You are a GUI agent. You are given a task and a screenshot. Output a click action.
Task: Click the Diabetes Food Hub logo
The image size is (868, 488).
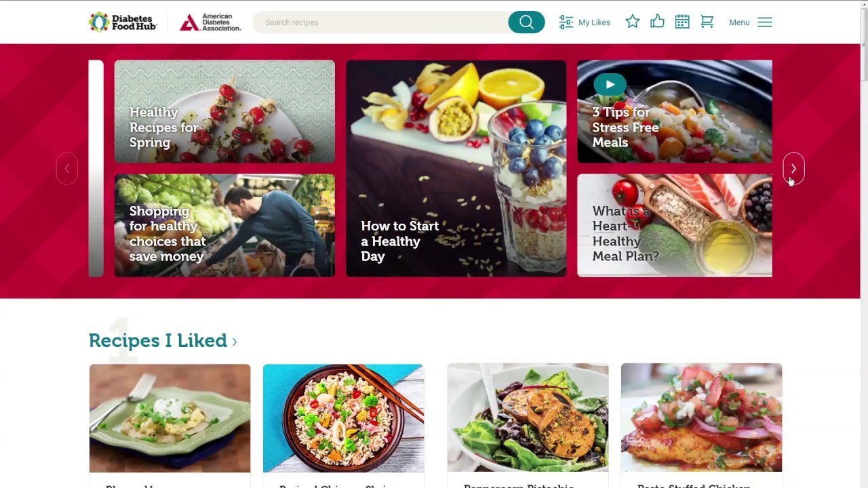pos(123,22)
